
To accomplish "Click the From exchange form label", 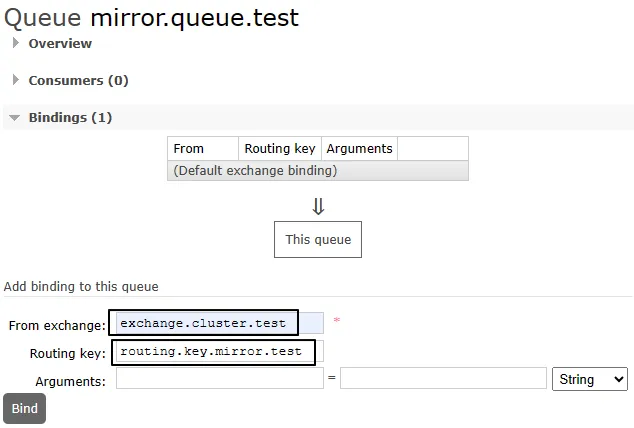I will (x=57, y=326).
